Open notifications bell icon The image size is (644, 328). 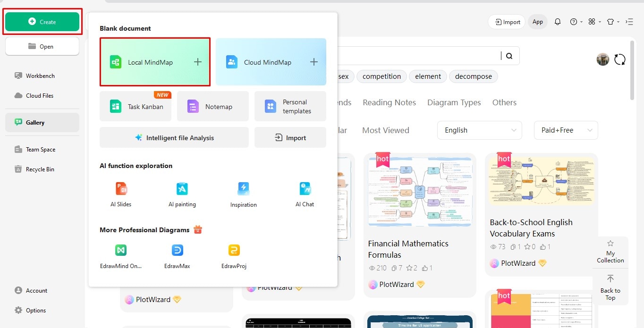pos(558,22)
